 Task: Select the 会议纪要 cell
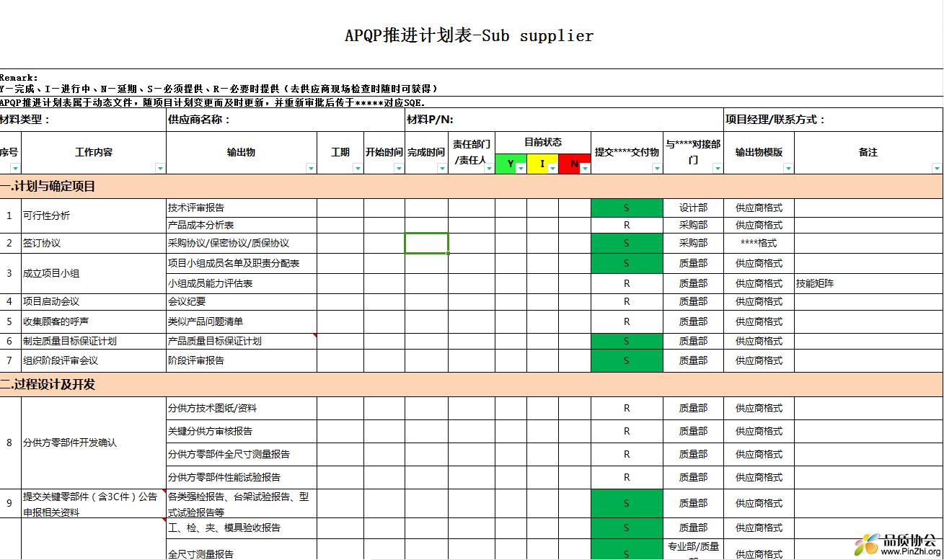coord(242,301)
